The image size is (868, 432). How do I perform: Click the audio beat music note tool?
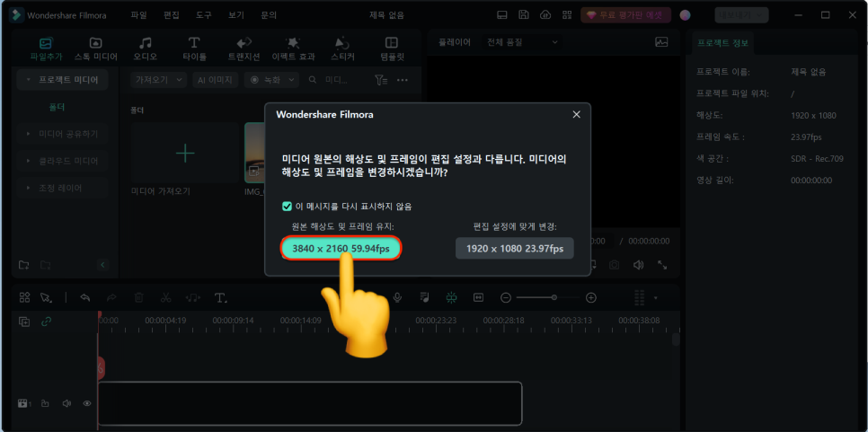(192, 297)
